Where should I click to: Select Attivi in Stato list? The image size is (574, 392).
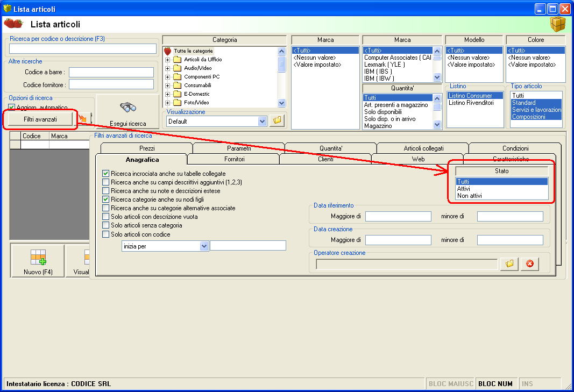click(501, 189)
